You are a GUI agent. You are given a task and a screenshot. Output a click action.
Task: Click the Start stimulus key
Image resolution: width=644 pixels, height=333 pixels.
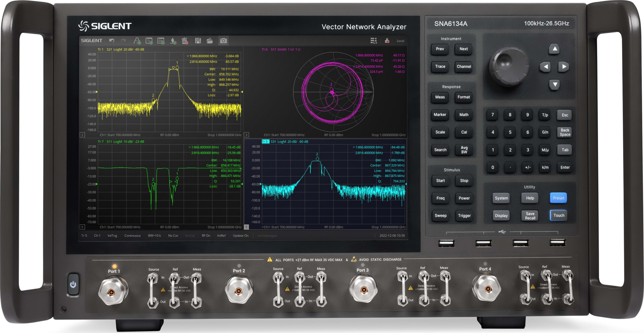coord(440,181)
